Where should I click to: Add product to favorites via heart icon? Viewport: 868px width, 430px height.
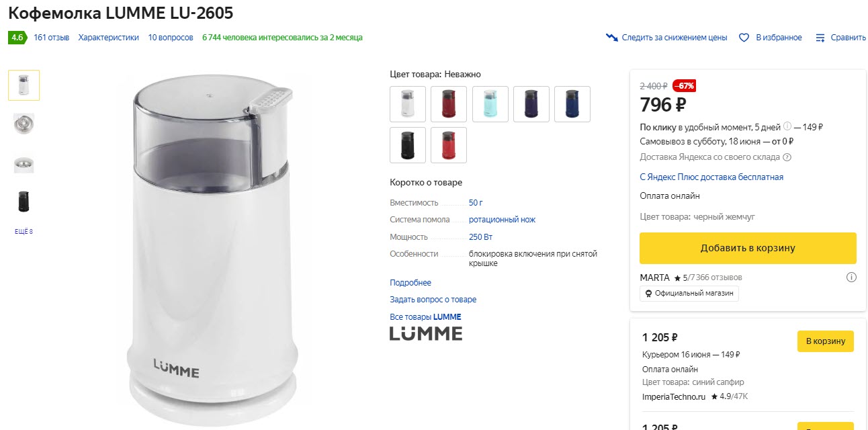[744, 38]
